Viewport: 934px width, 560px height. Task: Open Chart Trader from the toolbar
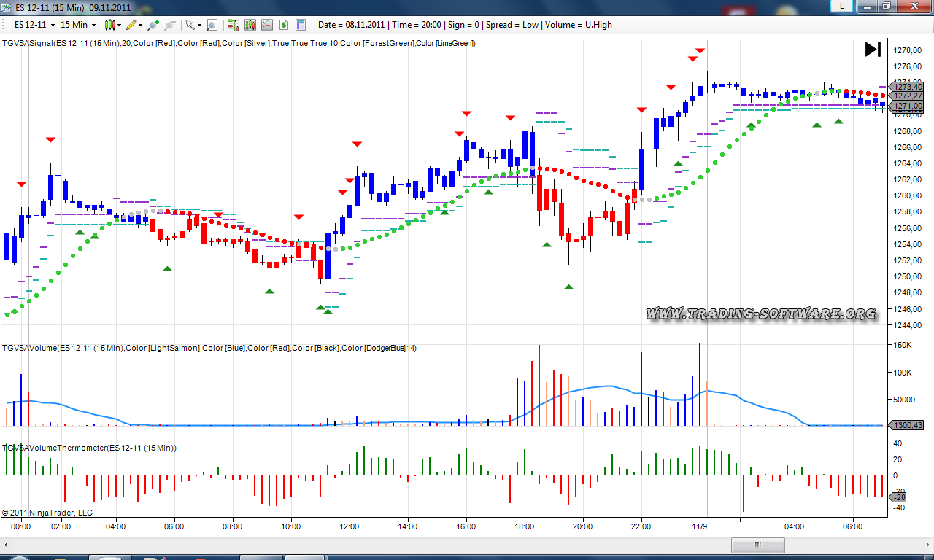[233, 25]
